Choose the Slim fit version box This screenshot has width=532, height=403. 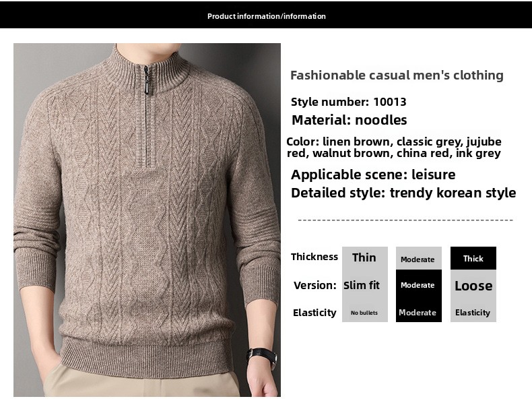[x=365, y=285]
